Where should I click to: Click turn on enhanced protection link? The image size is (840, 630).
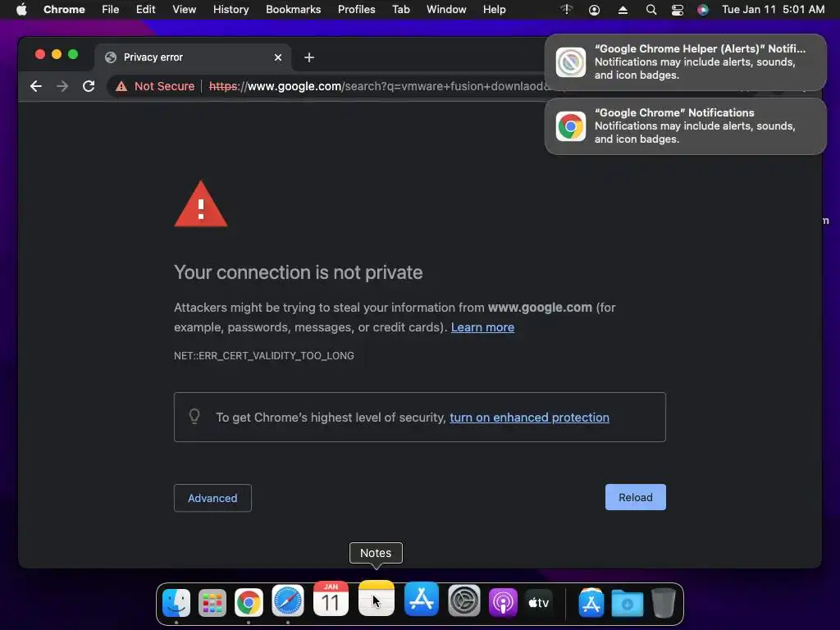[529, 418]
